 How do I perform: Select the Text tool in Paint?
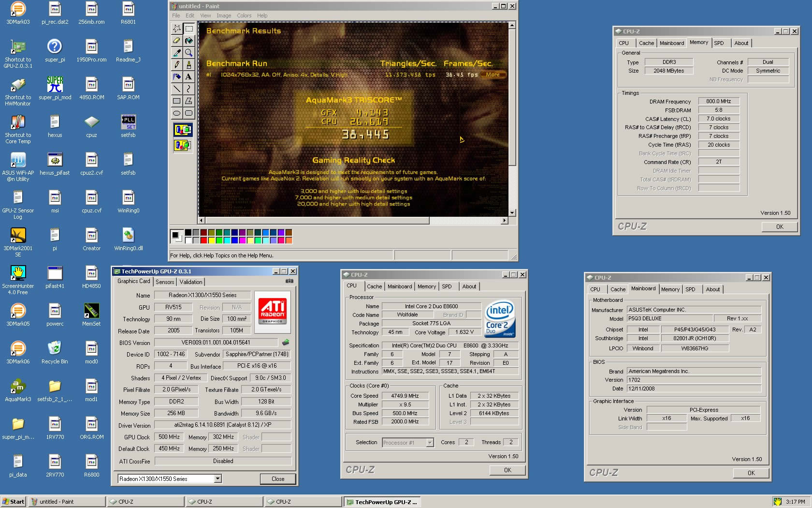(189, 77)
